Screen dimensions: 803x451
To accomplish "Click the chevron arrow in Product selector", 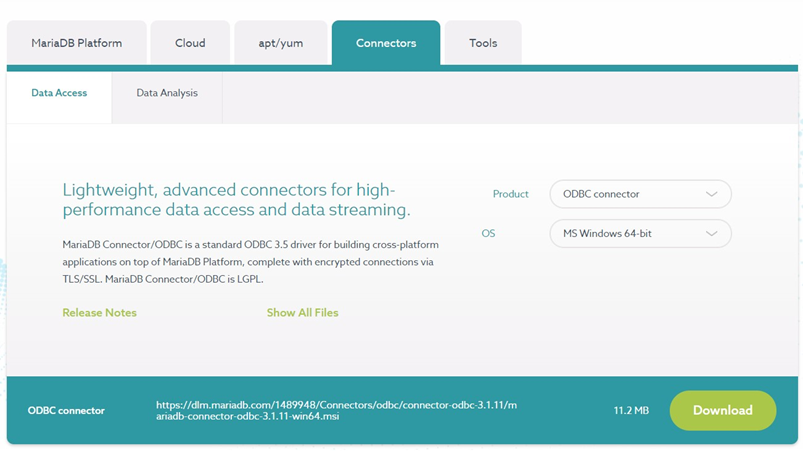I will pyautogui.click(x=712, y=194).
